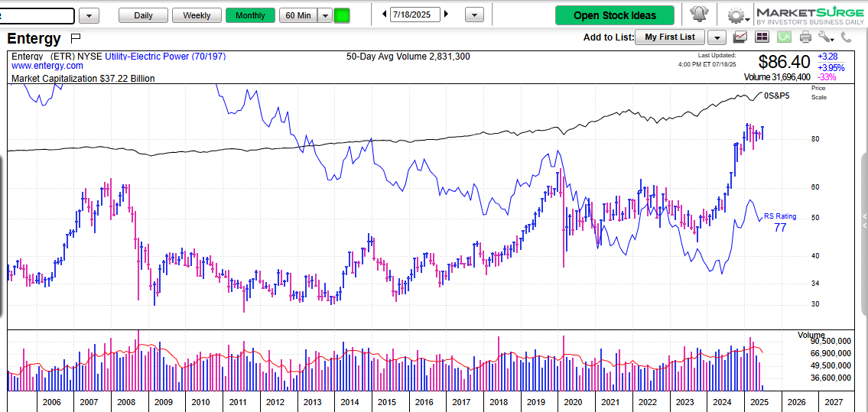Click the Market Capitalization $37.22 Billion text

83,79
